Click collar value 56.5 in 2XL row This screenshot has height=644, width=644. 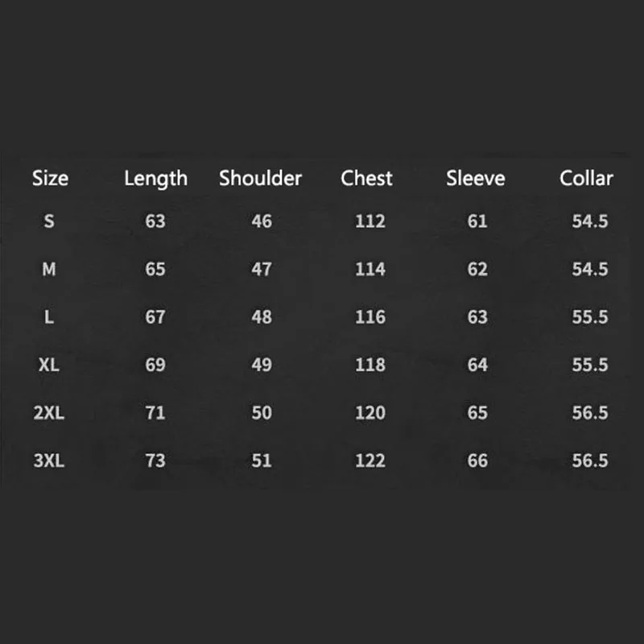pos(590,412)
